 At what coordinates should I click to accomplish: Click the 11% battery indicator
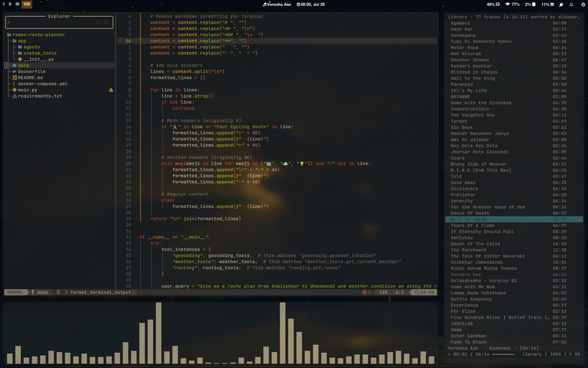coord(548,4)
